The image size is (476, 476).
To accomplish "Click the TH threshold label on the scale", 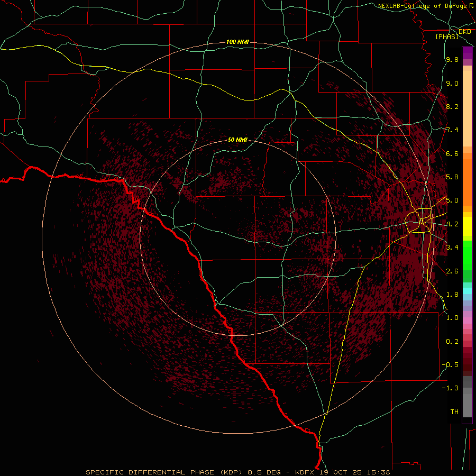I will [x=454, y=412].
